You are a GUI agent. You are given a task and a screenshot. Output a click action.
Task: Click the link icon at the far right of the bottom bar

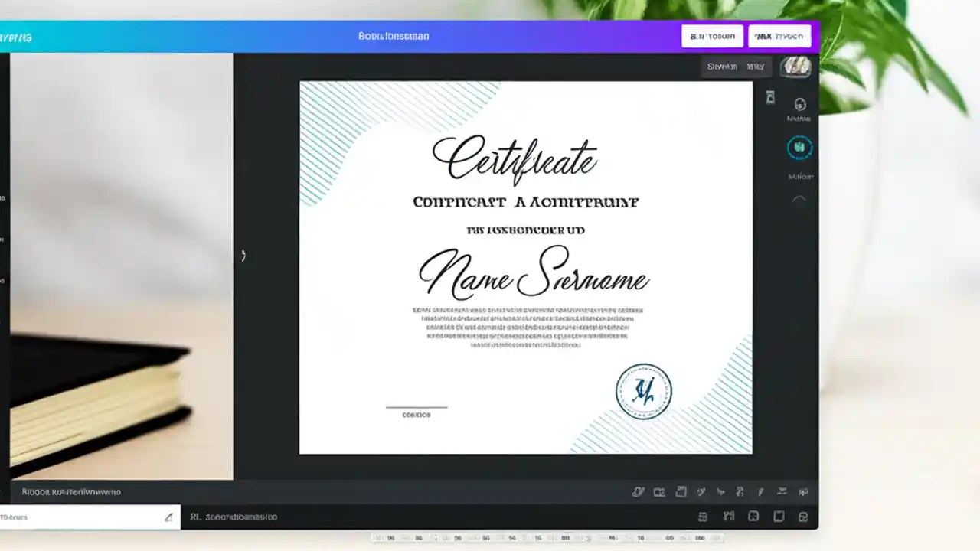tap(803, 492)
